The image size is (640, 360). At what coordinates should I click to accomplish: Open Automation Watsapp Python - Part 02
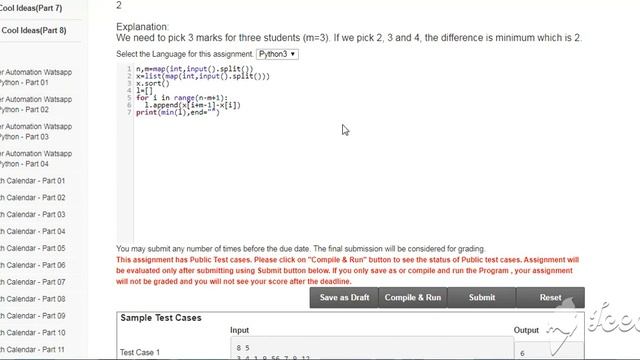36,104
